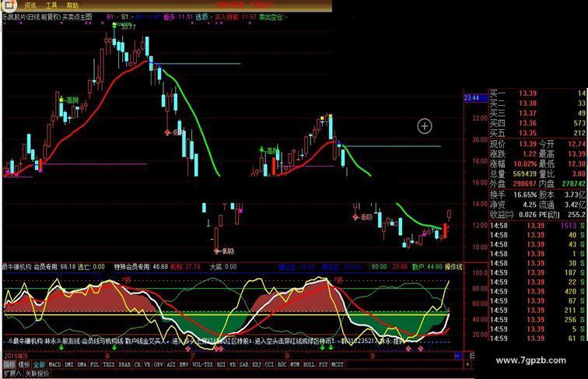The height and width of the screenshot is (379, 588).
Task: Click the 净资 4.25 value
Action: click(529, 205)
